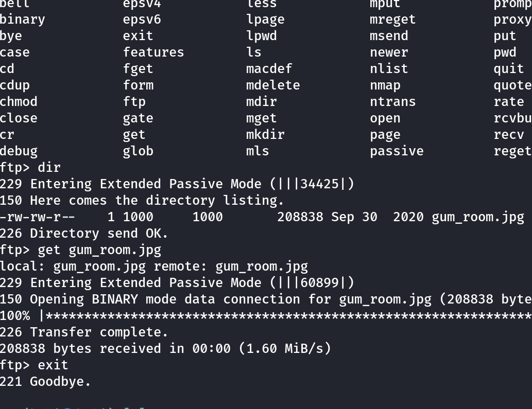Click the "macdef" command in the help list
The height and width of the screenshot is (409, 532).
[x=269, y=68]
